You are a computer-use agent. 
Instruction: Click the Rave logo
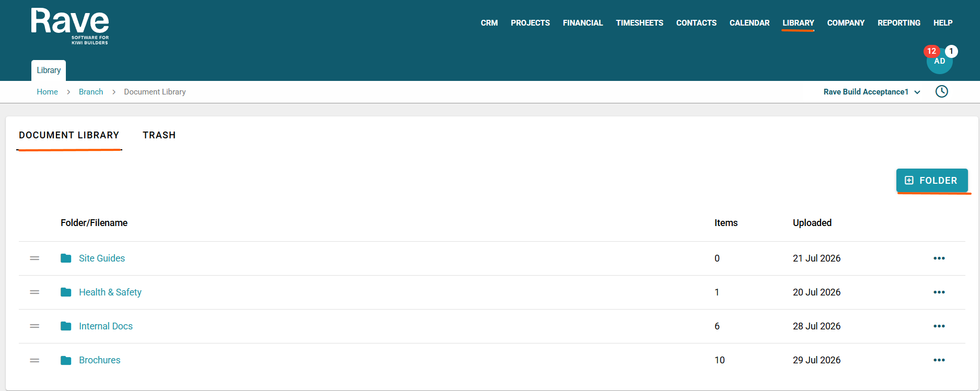(70, 26)
